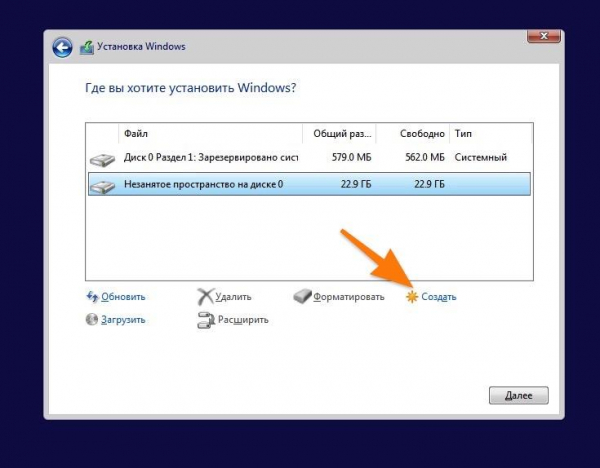Viewport: 600px width, 468px height.
Task: Click the Обновить refresh arrows icon
Action: [x=92, y=296]
